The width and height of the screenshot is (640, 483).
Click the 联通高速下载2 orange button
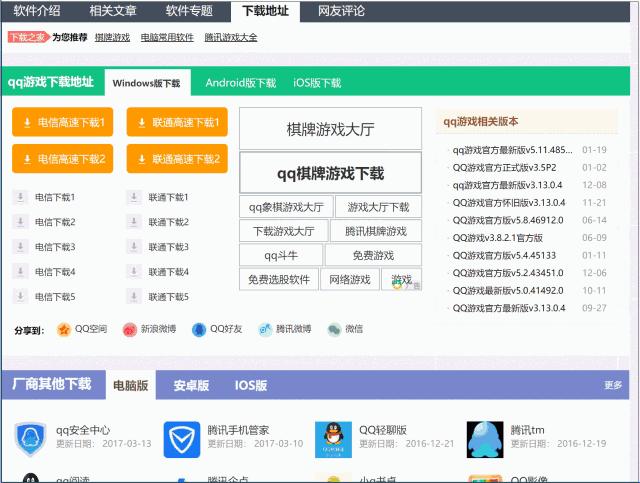pyautogui.click(x=177, y=159)
